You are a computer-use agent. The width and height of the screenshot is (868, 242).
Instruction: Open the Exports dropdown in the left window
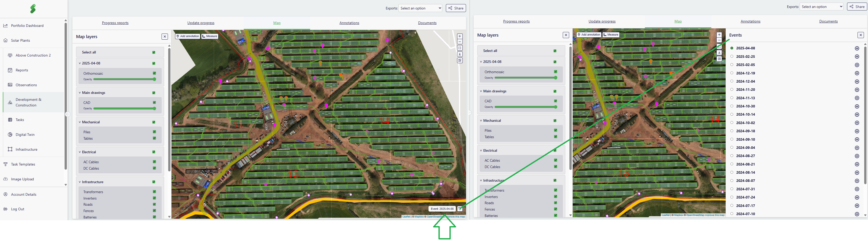pos(420,8)
